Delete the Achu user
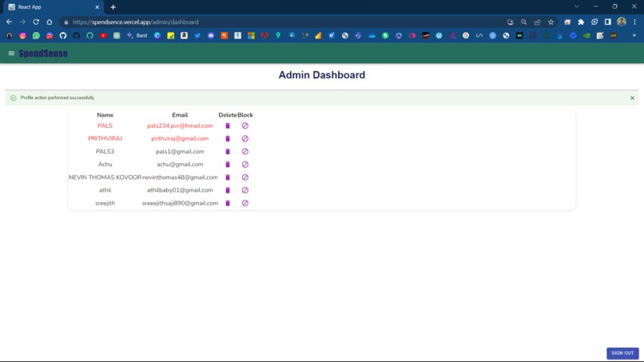The image size is (644, 362). point(228,165)
